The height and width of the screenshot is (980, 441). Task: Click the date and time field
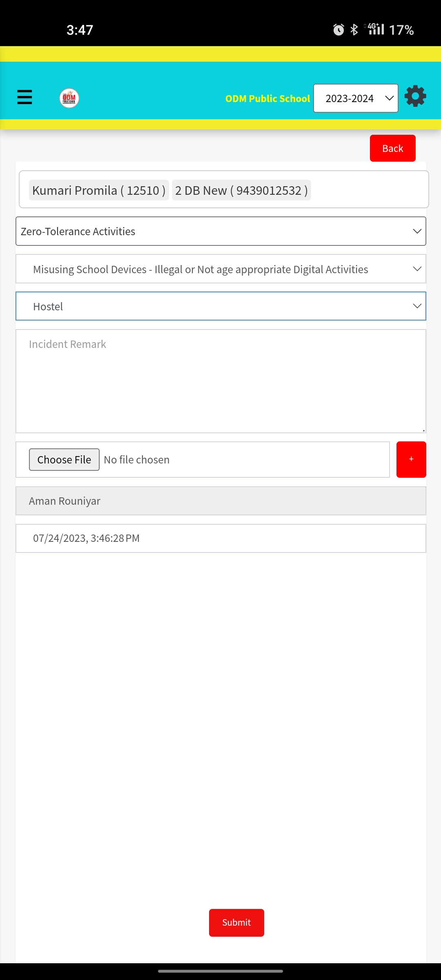(220, 538)
